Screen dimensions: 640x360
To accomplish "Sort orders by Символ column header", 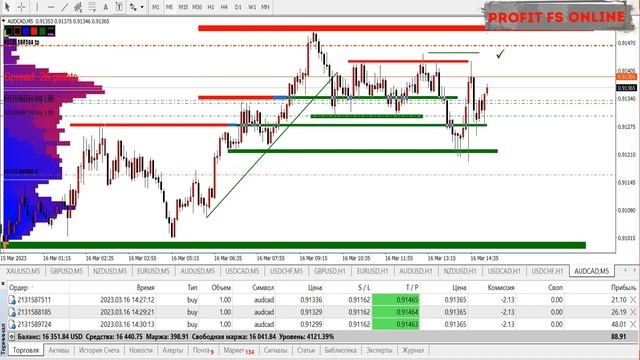I will [263, 288].
